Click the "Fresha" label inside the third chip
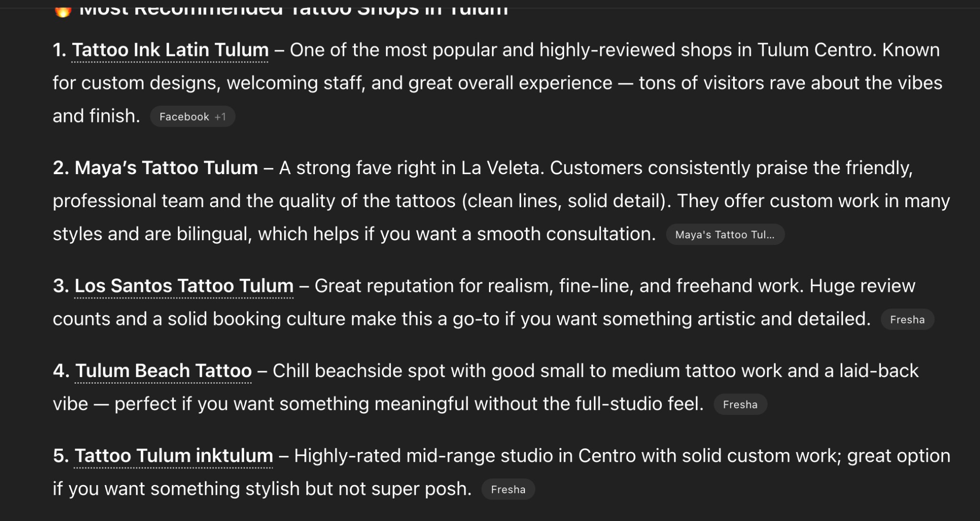980x521 pixels. click(x=907, y=320)
